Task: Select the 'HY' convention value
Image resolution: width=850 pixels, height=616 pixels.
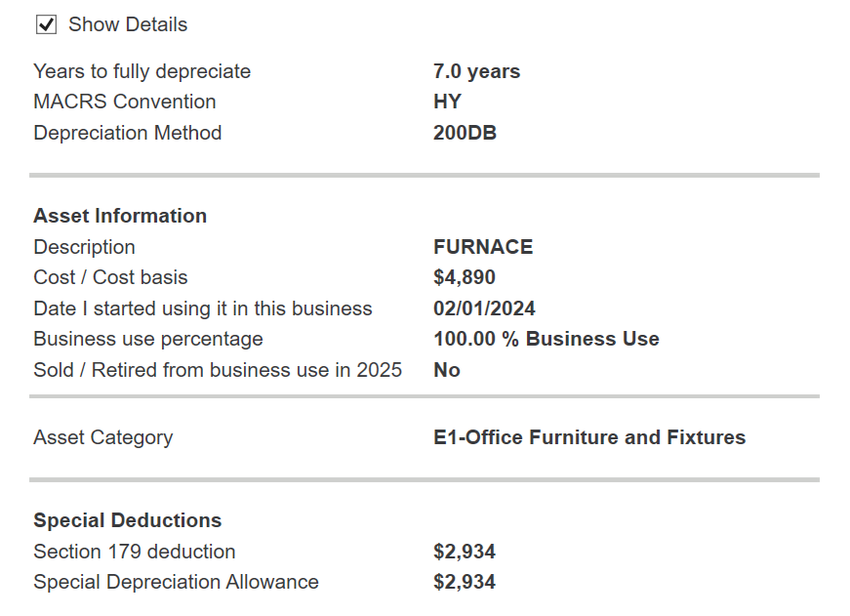Action: point(447,102)
